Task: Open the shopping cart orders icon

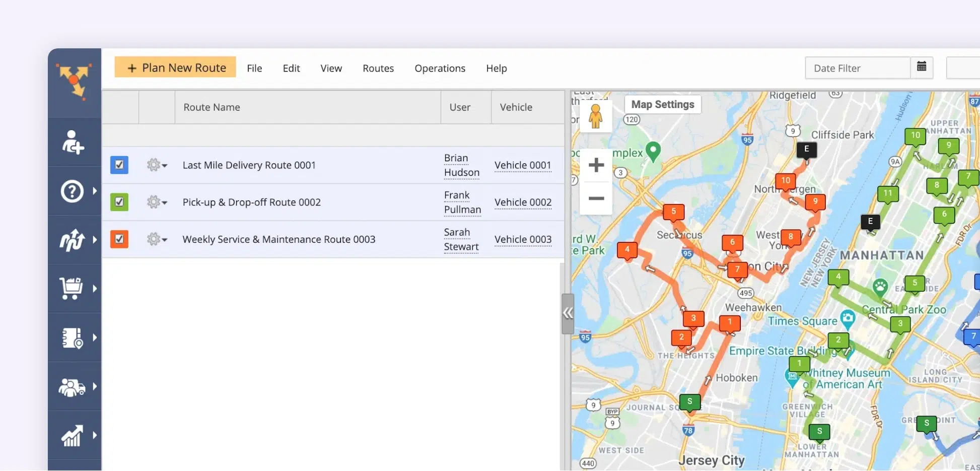Action: click(x=71, y=289)
